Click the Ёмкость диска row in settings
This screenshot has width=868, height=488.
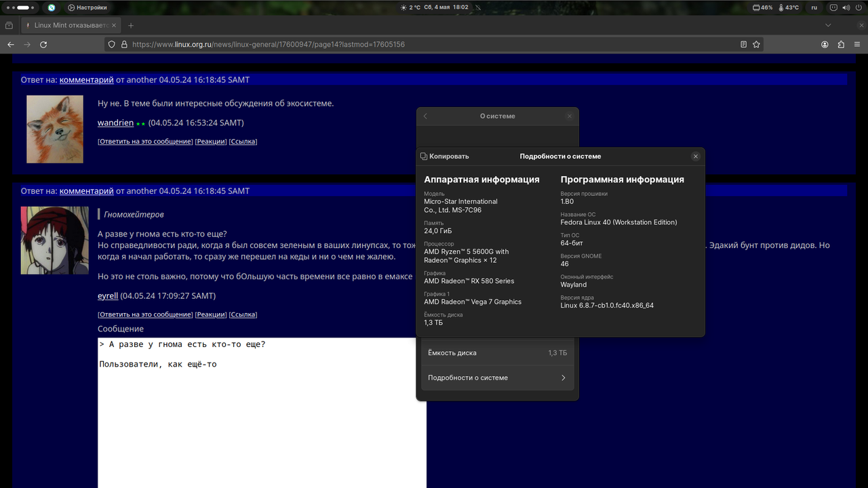click(497, 352)
